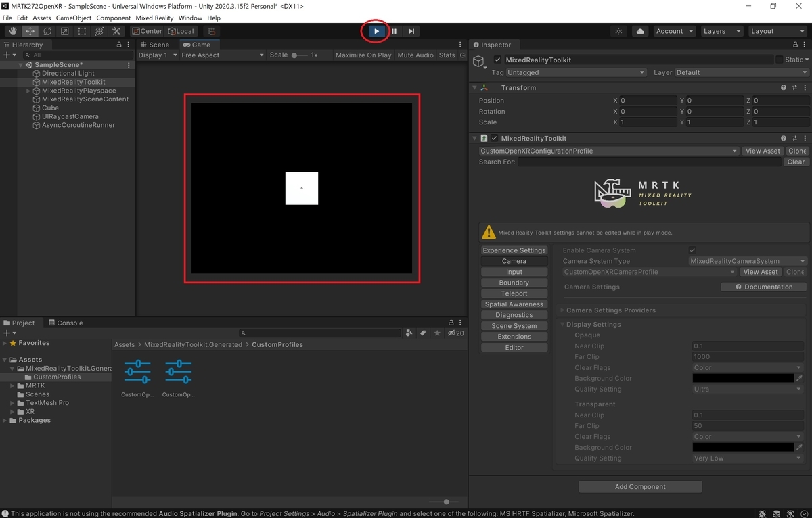The height and width of the screenshot is (518, 812).
Task: Click the Play button
Action: (x=376, y=31)
